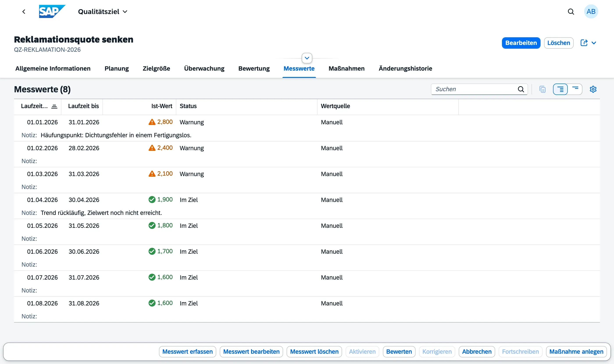The height and width of the screenshot is (364, 614).
Task: Select the row starting 01.01.2026
Action: pos(307,128)
